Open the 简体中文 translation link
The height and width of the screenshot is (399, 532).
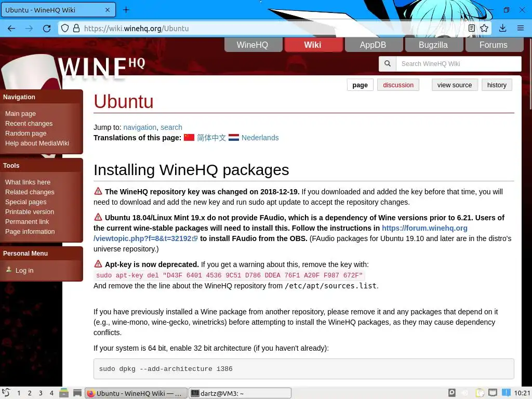click(x=211, y=138)
